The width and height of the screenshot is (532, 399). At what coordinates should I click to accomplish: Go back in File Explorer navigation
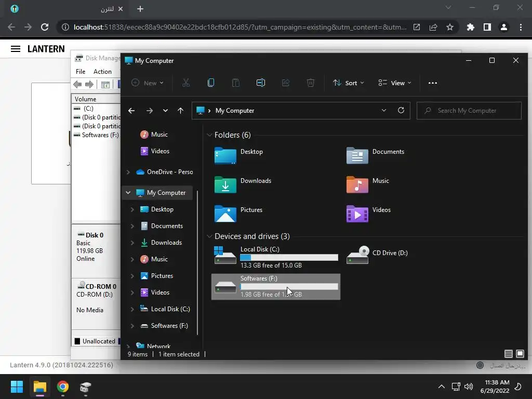[131, 111]
